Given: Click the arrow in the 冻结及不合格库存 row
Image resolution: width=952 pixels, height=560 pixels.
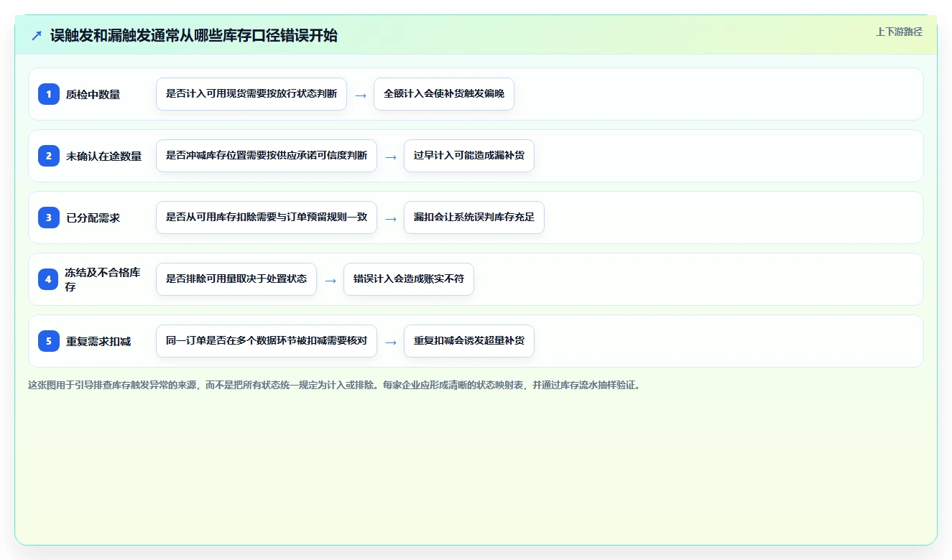Looking at the screenshot, I should click(x=331, y=281).
